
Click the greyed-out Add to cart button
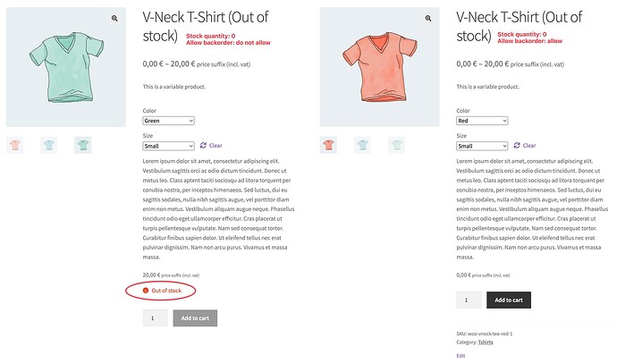tap(195, 318)
